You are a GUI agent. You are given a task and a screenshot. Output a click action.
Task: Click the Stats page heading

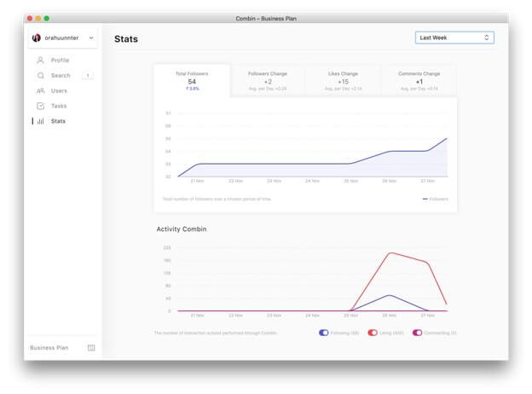(126, 39)
